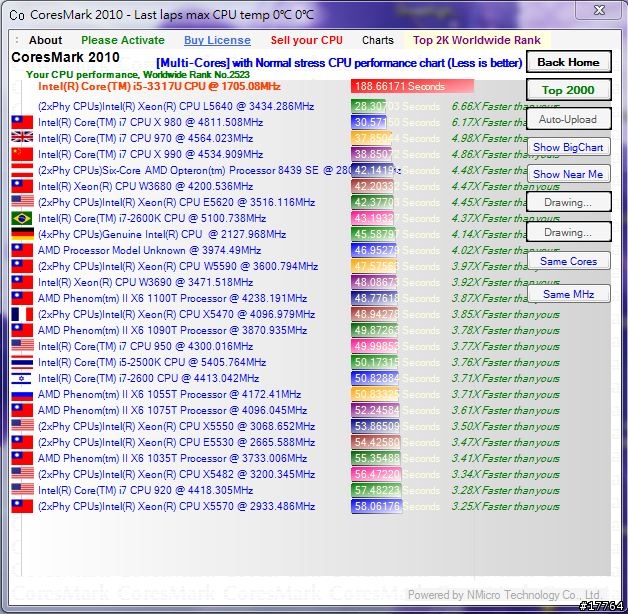This screenshot has height=614, width=628.
Task: Click the Powered by NMicro Technology text
Action: [x=504, y=595]
